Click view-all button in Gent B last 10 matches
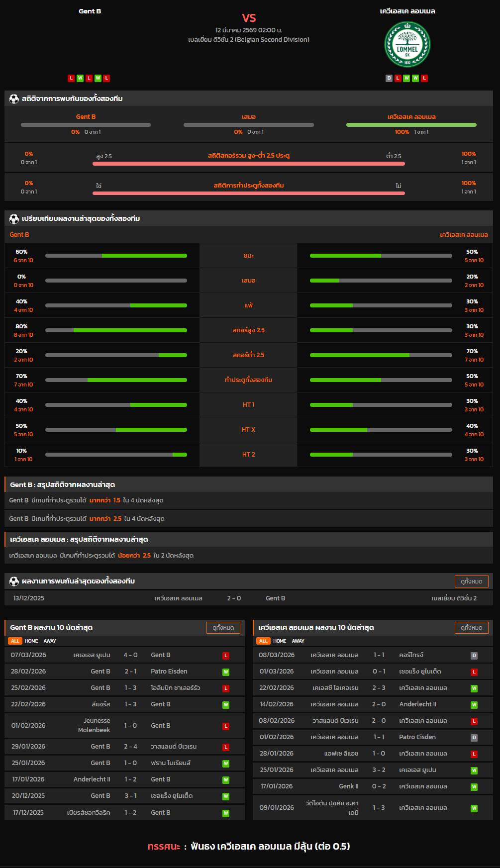This screenshot has width=500, height=868. click(x=223, y=628)
